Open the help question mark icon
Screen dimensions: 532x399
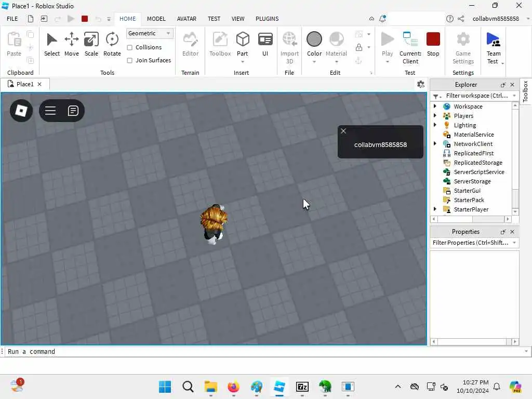449,19
